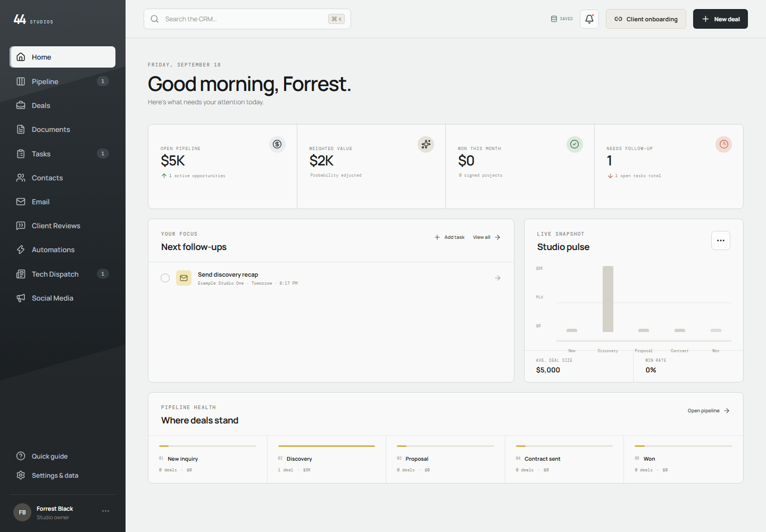Click the New inquiry progress bar

click(207, 446)
